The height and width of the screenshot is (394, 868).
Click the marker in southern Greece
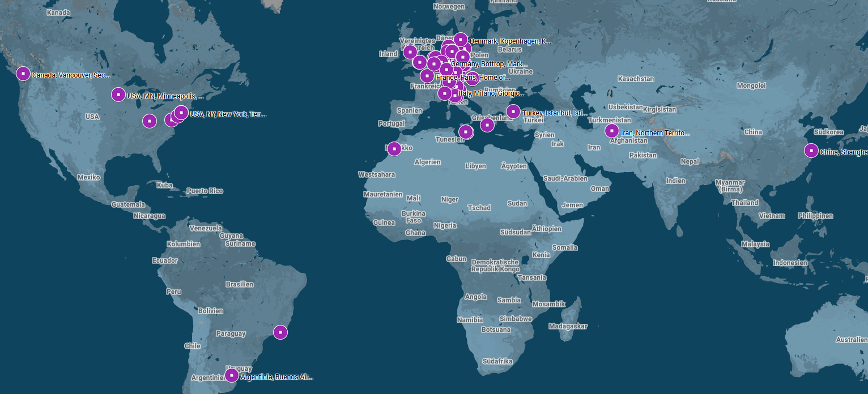487,124
